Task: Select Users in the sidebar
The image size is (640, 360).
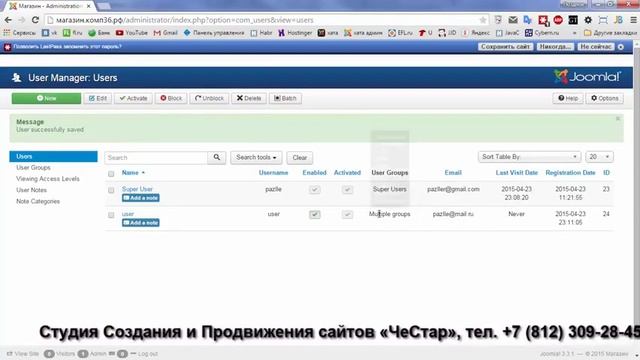Action: coord(53,156)
